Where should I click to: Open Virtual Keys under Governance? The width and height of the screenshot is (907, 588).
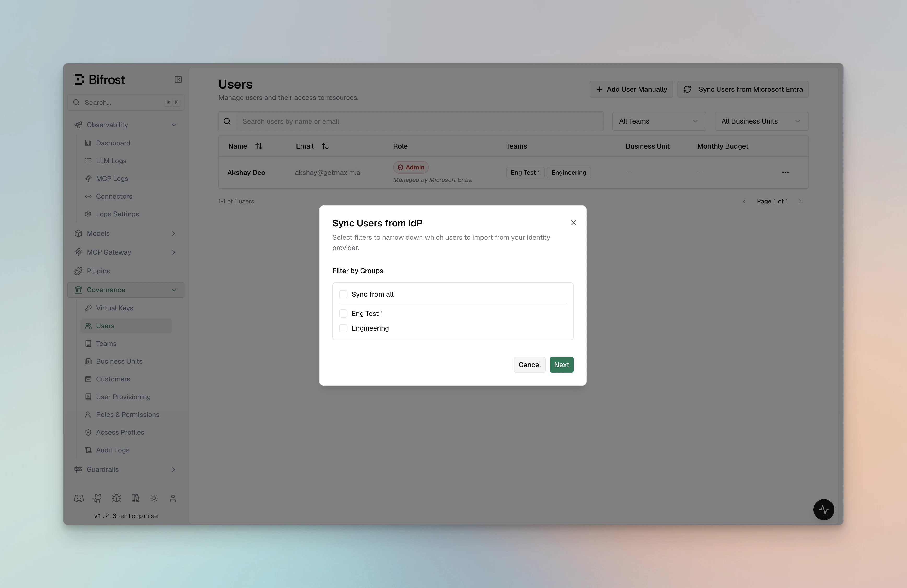pos(114,308)
